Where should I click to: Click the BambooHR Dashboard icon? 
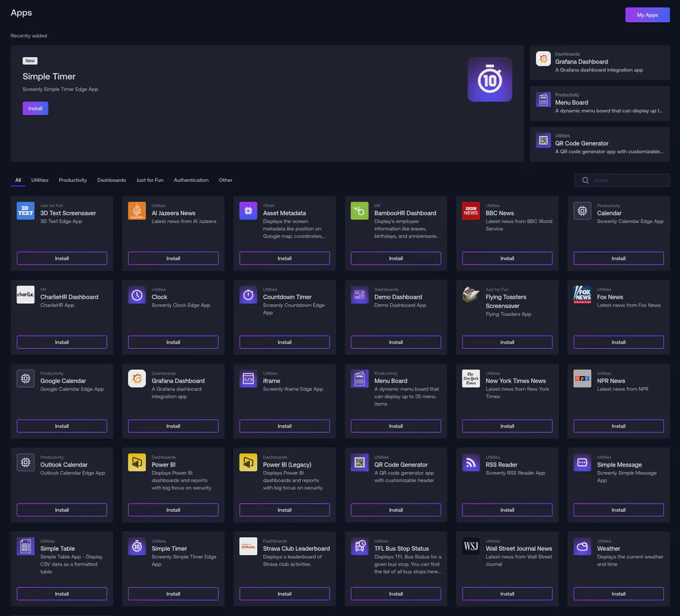pyautogui.click(x=359, y=210)
